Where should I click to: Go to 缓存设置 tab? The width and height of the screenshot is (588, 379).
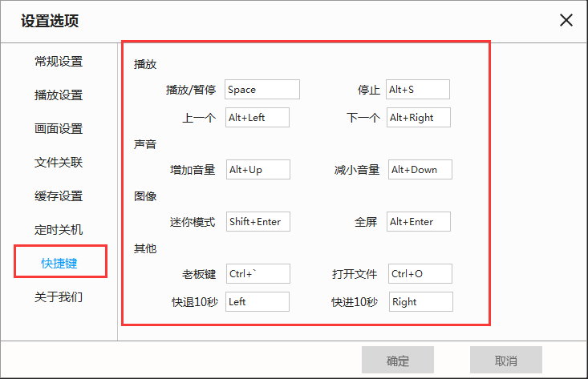[59, 196]
